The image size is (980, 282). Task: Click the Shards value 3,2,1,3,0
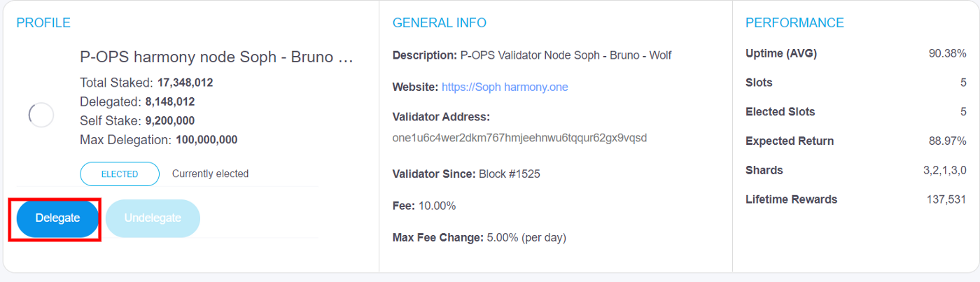click(946, 171)
